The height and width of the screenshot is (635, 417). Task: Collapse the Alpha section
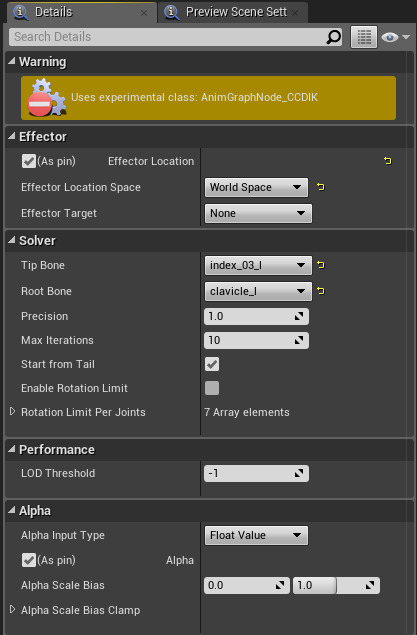click(x=12, y=510)
